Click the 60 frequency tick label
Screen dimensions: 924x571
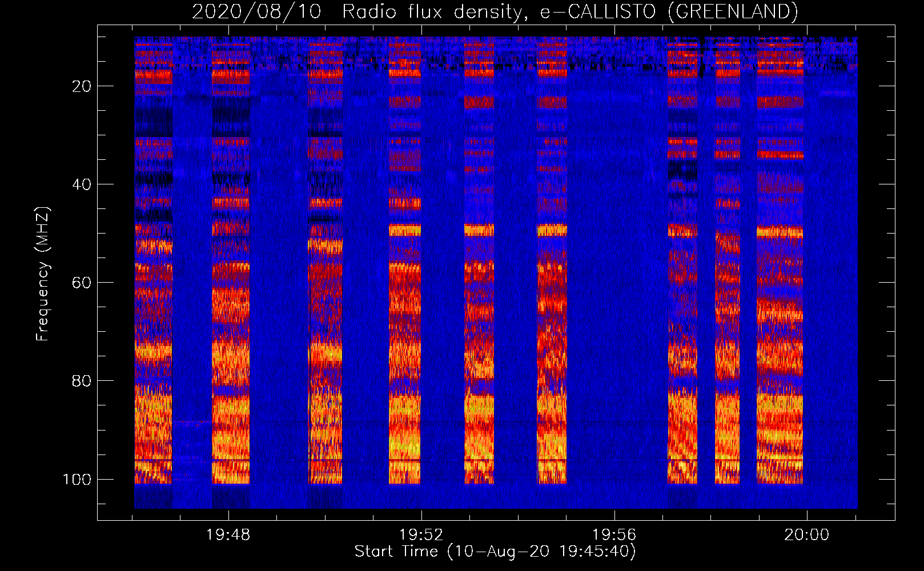[x=82, y=283]
